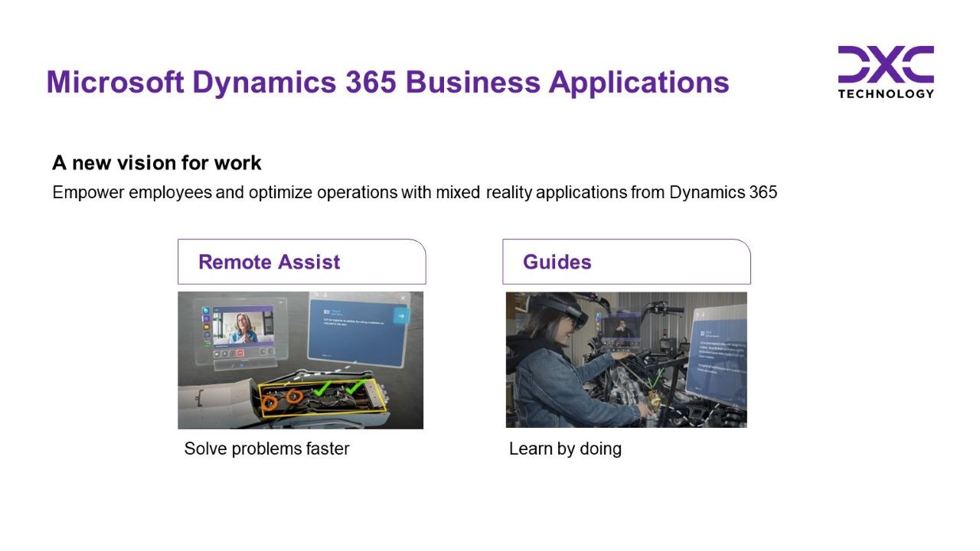Click the slide title Microsoft Dynamics 365 Business Applications
Screen dimensions: 980x551
click(x=387, y=82)
